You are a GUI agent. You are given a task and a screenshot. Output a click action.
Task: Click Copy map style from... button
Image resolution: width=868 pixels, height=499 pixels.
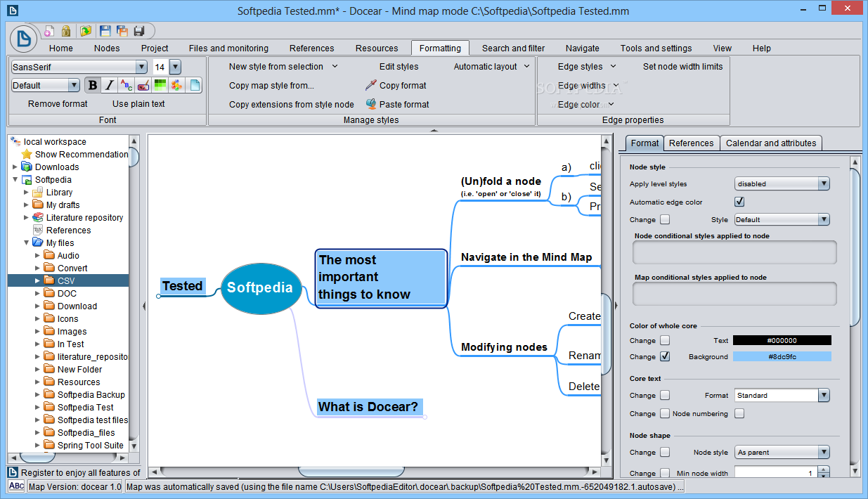(x=272, y=85)
